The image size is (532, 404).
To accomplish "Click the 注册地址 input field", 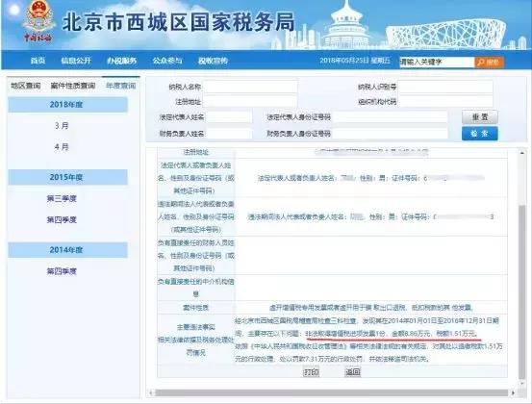I will [250, 101].
